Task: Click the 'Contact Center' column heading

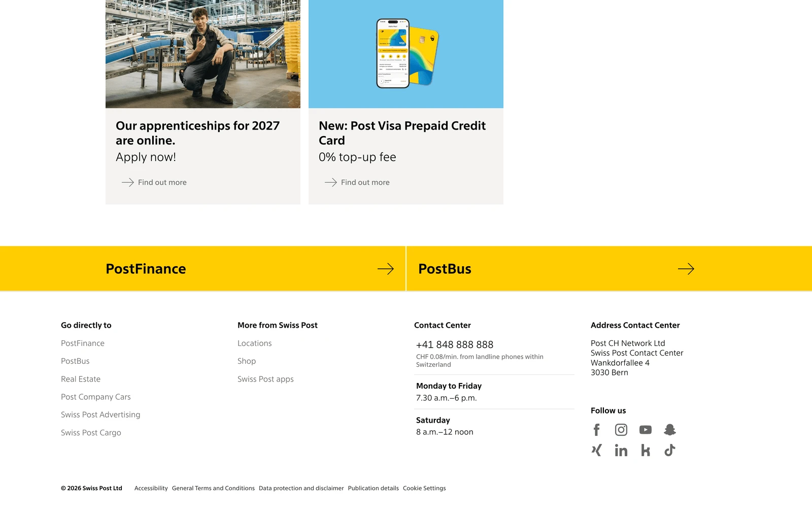Action: point(443,325)
